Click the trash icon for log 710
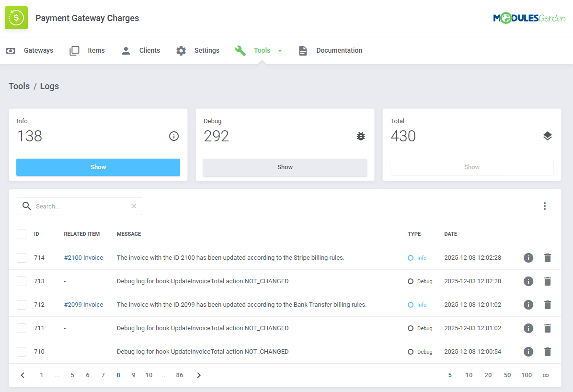The image size is (573, 392). pos(548,352)
